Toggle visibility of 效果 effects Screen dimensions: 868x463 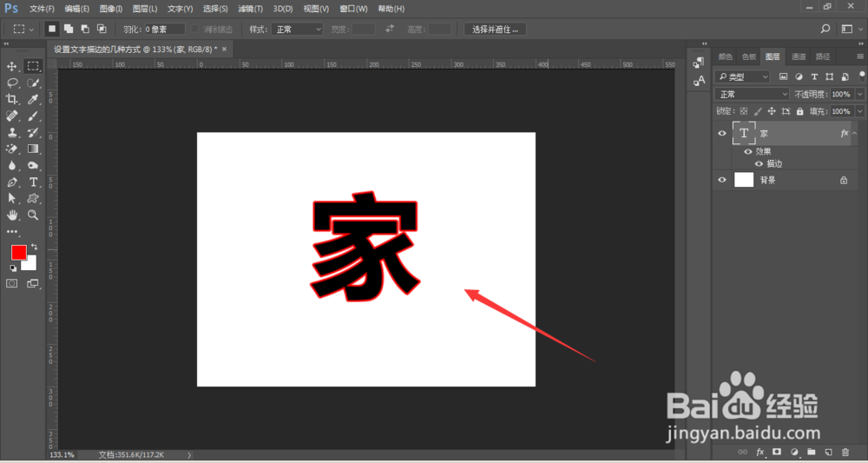748,151
